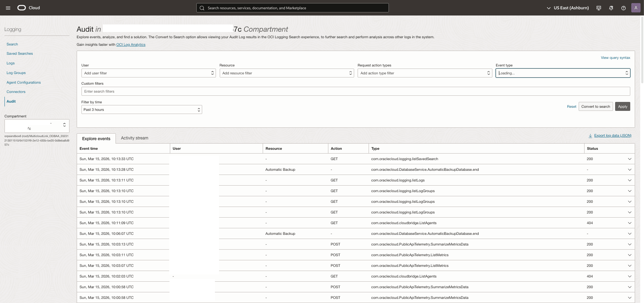Expand the 10:02:03 ListAgents event row
This screenshot has height=303, width=644.
630,276
